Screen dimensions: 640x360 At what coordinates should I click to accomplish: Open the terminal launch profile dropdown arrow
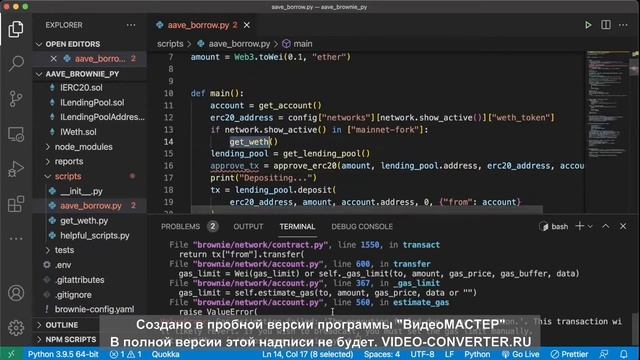[x=590, y=227]
